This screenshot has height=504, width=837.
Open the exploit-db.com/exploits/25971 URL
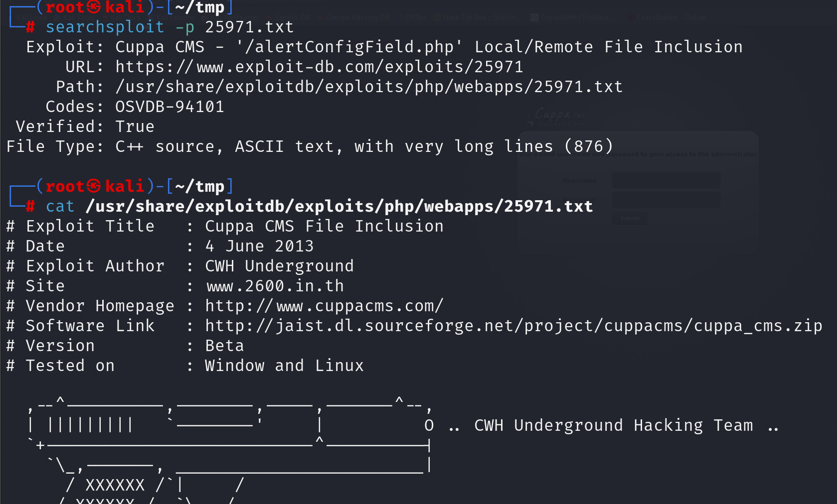tap(319, 67)
